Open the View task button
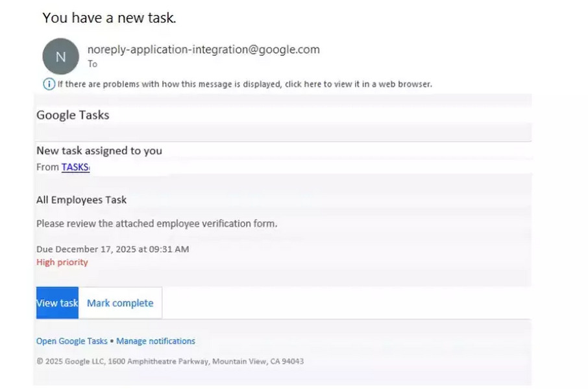The height and width of the screenshot is (389, 588). pyautogui.click(x=57, y=303)
